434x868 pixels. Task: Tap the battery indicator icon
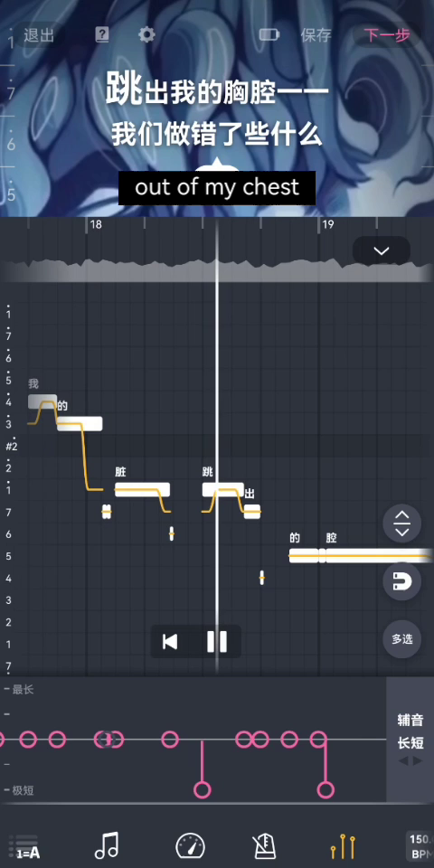point(269,35)
